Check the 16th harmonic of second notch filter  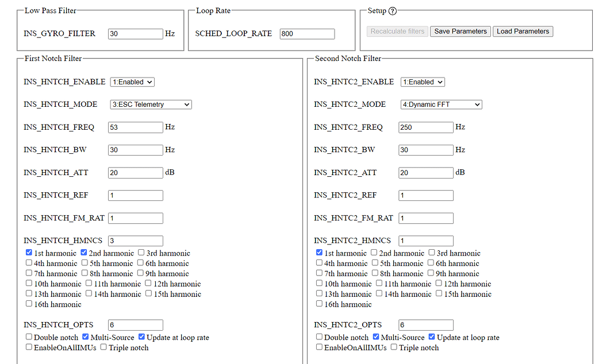(x=319, y=303)
